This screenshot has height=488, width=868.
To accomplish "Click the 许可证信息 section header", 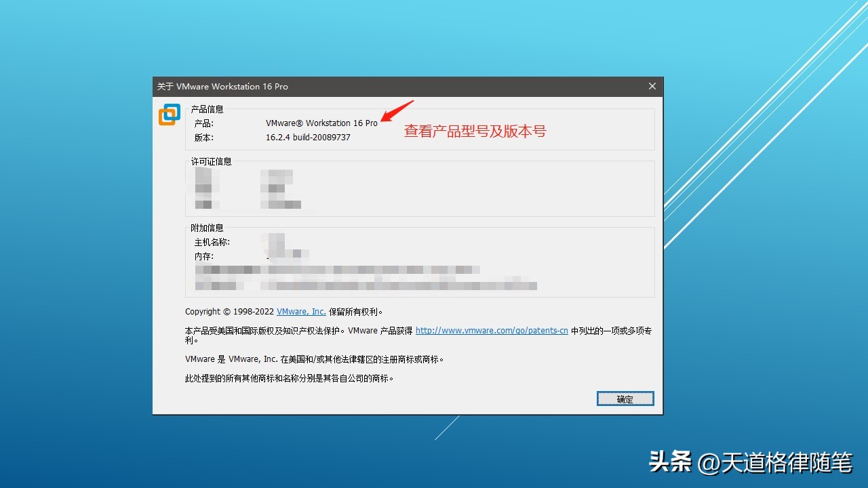I will 211,161.
